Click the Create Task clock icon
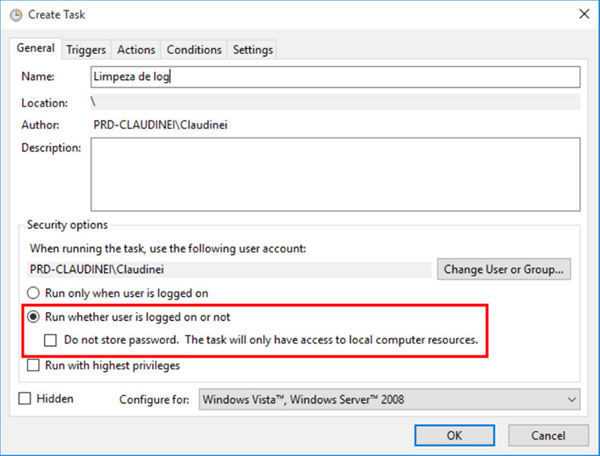Viewport: 600px width, 456px height. (16, 15)
